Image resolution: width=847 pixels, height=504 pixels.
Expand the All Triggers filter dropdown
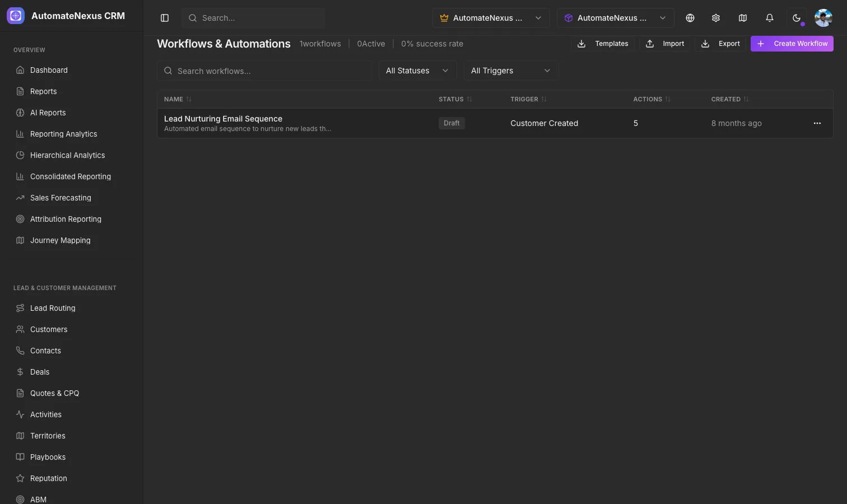[511, 71]
